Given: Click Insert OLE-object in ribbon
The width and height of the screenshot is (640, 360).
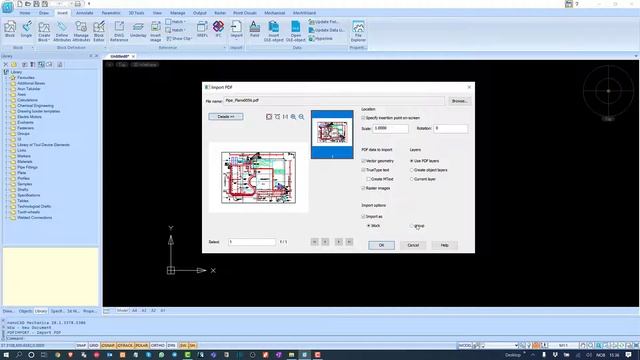Looking at the screenshot, I should point(273,31).
